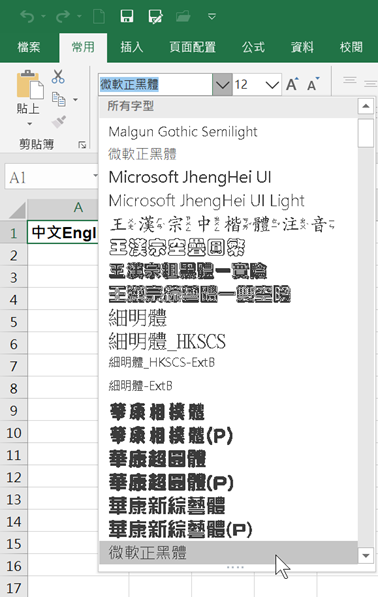This screenshot has width=378, height=597.
Task: Click the Copy icon
Action: click(x=59, y=99)
